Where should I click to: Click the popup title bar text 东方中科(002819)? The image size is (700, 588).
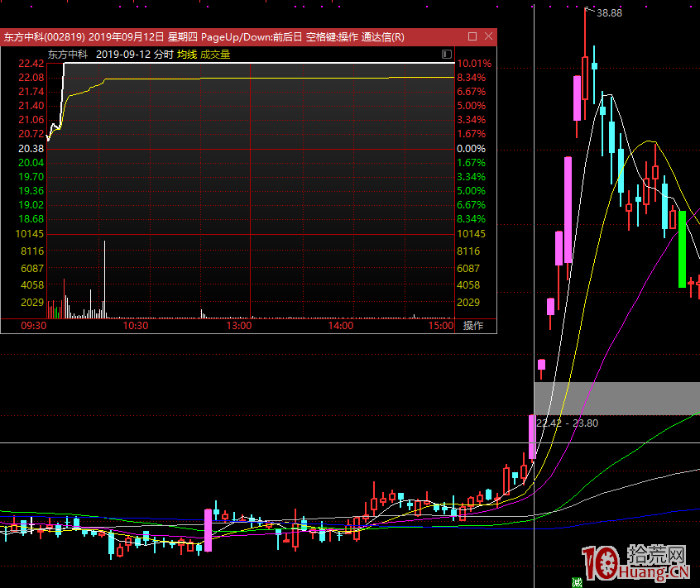click(43, 37)
